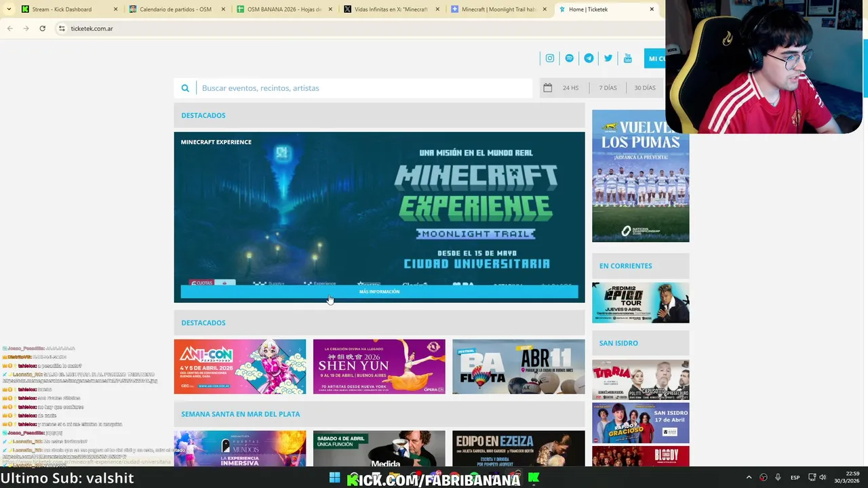This screenshot has height=488, width=868.
Task: Click the first DESTACADOS section heading
Action: (203, 115)
